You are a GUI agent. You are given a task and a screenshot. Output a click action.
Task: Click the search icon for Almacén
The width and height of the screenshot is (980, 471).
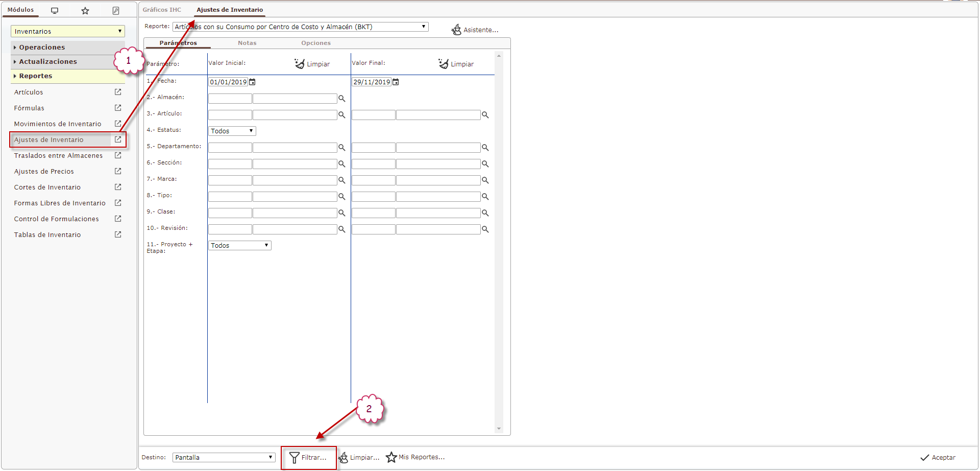click(342, 99)
